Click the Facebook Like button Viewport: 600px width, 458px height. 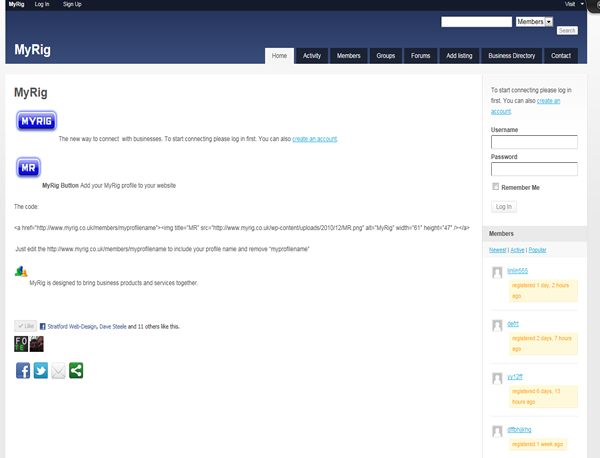point(26,326)
